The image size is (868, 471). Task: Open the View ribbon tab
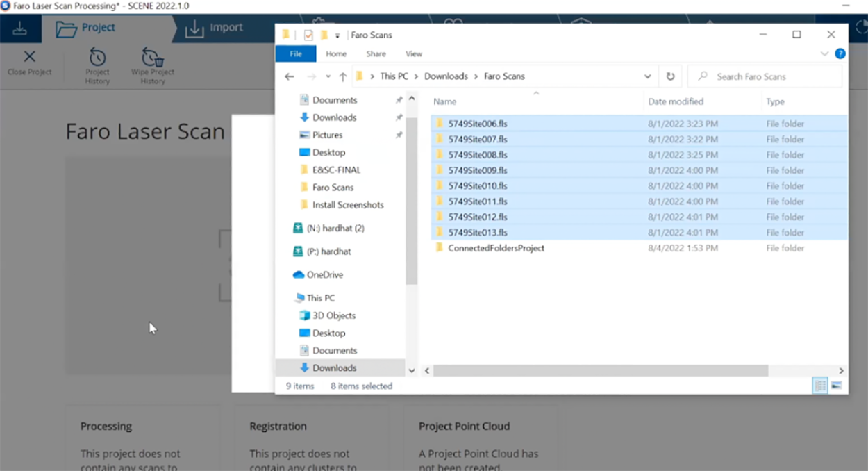tap(413, 53)
